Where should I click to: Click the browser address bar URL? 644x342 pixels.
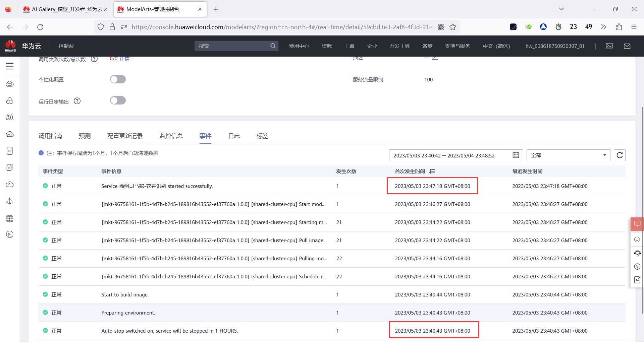pyautogui.click(x=282, y=27)
